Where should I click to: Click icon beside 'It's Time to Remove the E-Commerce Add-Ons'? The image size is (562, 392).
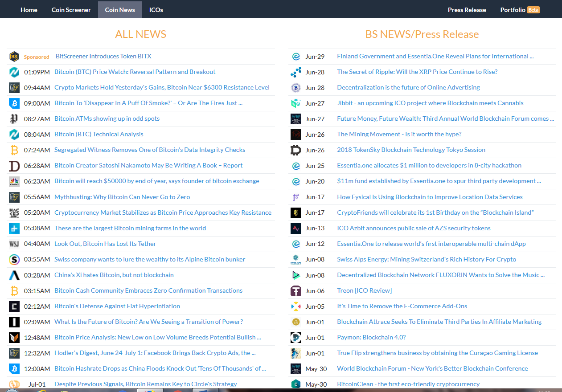click(296, 306)
